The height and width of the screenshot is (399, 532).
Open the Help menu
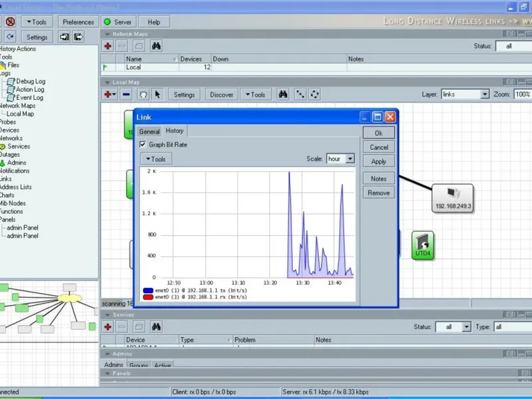(x=154, y=22)
